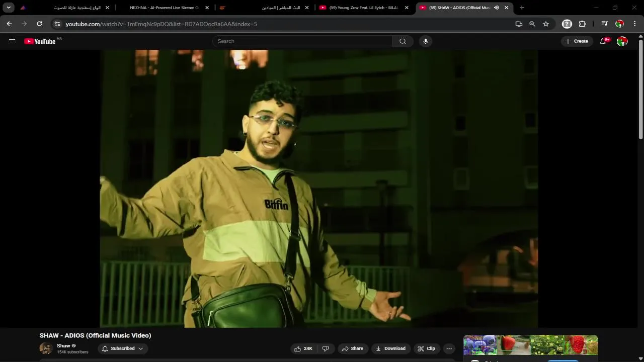Screen dimensions: 644x362
Task: Start voice search with the microphone
Action: [x=426, y=41]
